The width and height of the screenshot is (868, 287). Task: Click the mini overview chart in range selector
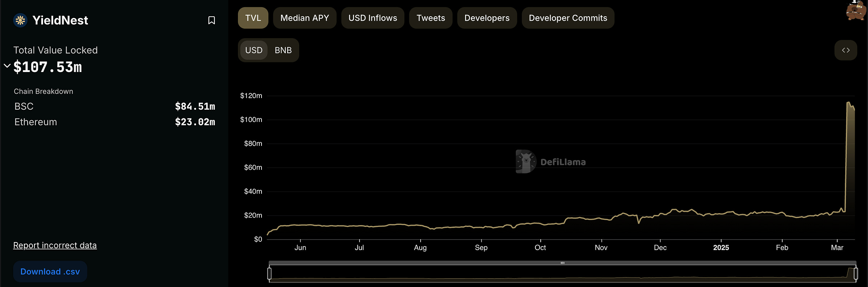point(562,273)
